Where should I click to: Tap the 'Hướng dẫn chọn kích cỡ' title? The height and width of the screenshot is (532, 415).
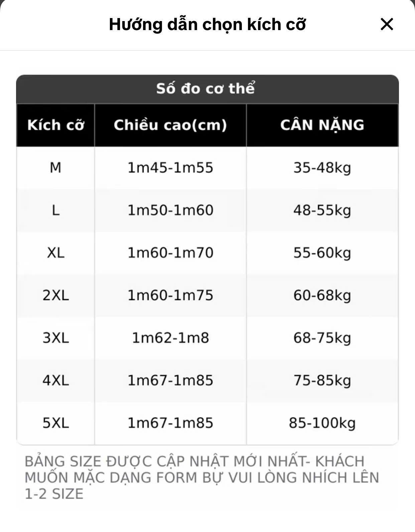(207, 24)
